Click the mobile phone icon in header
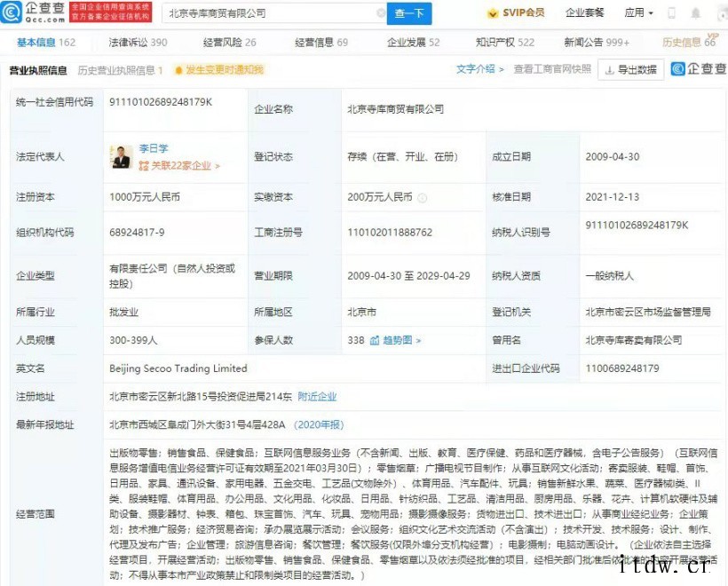728x586 pixels. click(671, 13)
